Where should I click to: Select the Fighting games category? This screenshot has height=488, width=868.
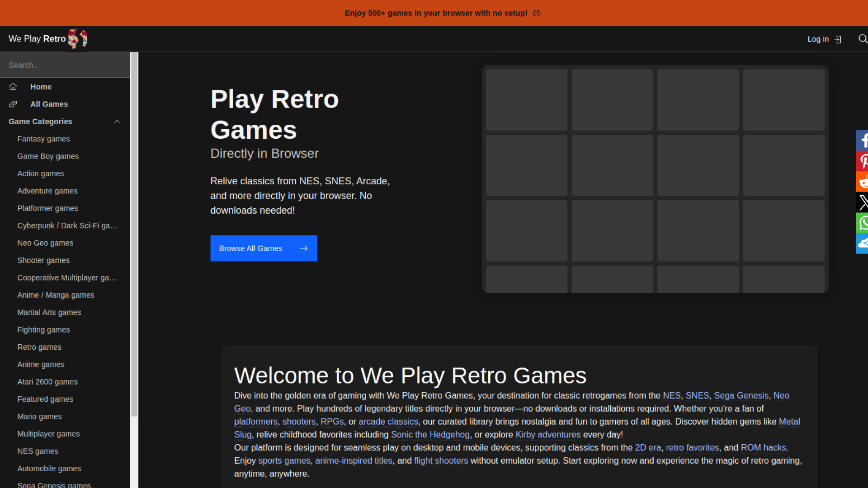(43, 329)
